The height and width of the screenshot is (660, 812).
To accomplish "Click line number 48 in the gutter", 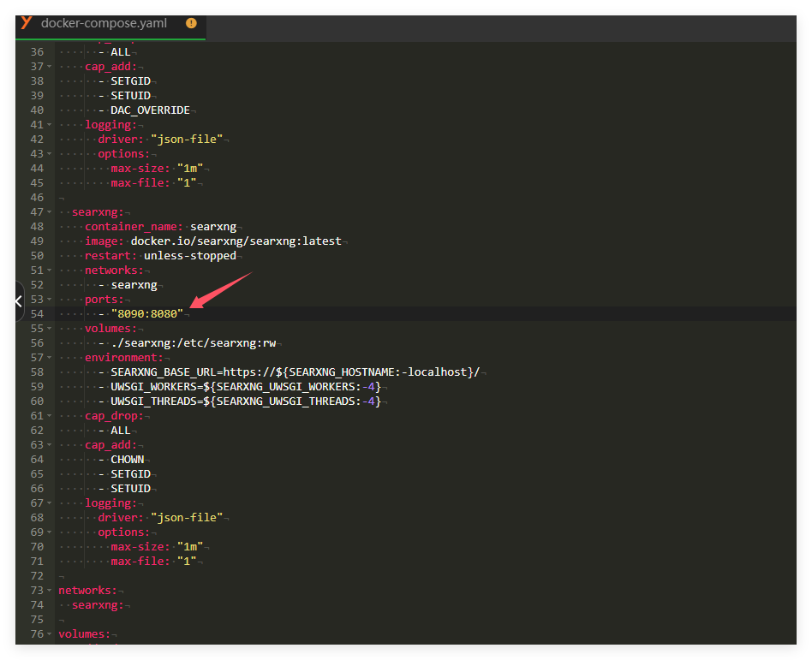I will coord(36,227).
